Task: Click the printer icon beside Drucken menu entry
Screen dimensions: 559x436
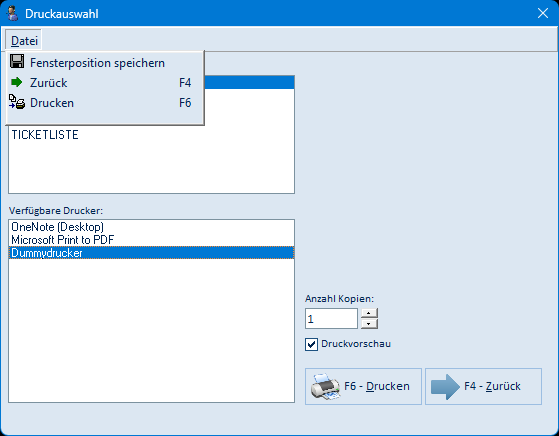Action: (x=17, y=102)
